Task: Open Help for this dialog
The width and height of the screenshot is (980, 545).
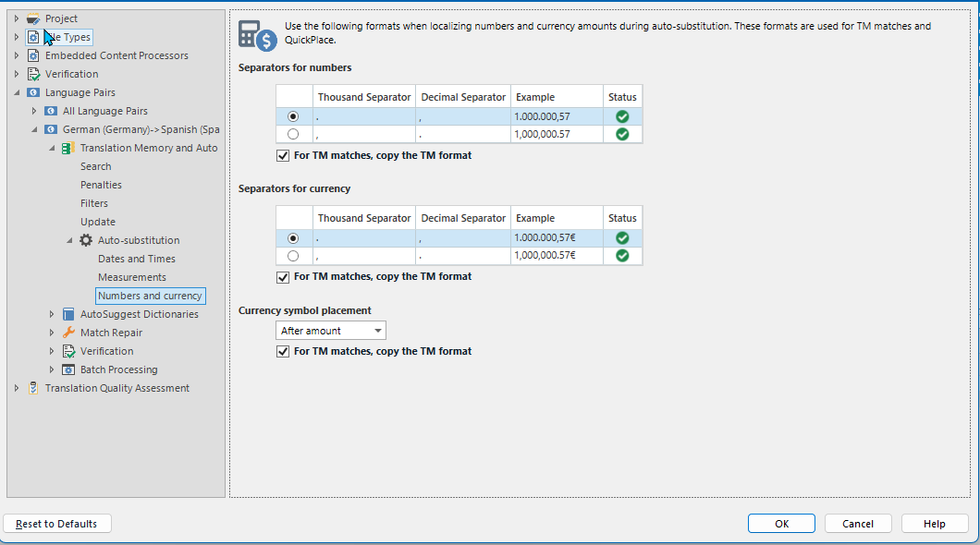Action: coord(935,524)
